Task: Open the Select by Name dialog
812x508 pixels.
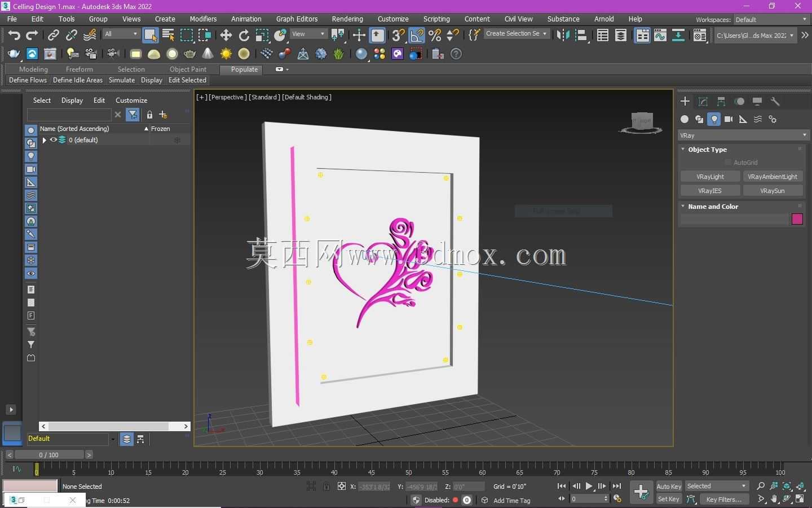Action: 168,35
